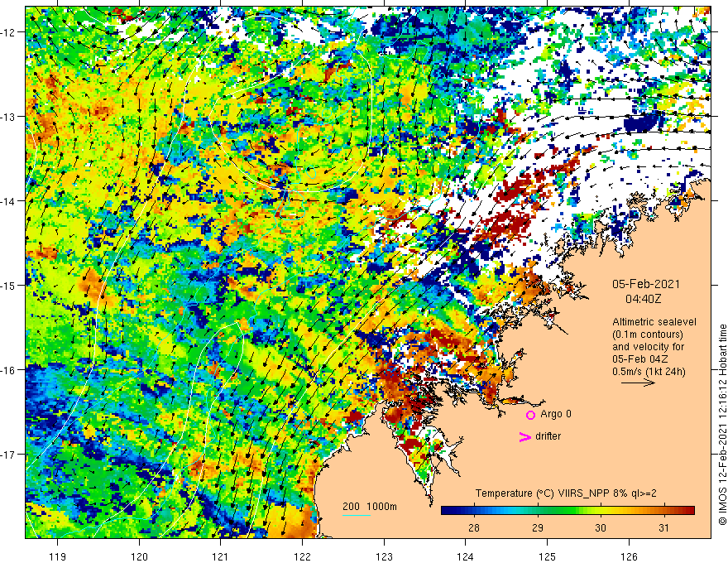Click latitude label -16

tap(8, 370)
